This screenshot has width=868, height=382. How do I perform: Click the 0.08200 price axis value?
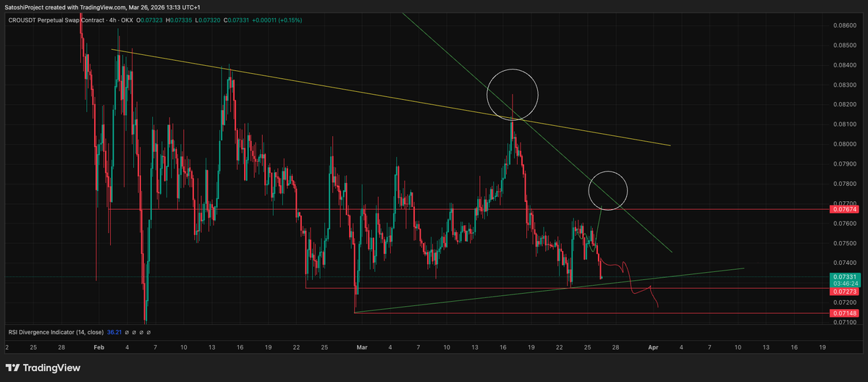point(843,105)
